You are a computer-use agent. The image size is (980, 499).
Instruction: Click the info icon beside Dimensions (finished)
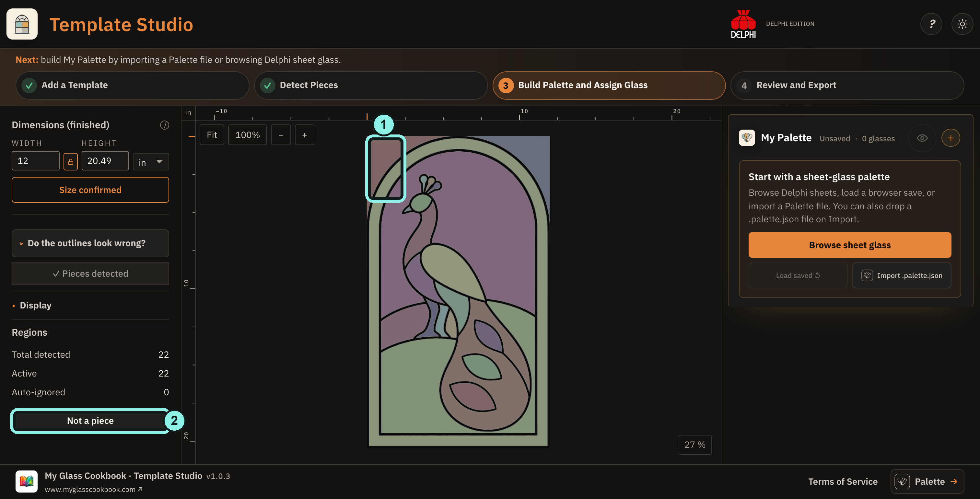(164, 125)
